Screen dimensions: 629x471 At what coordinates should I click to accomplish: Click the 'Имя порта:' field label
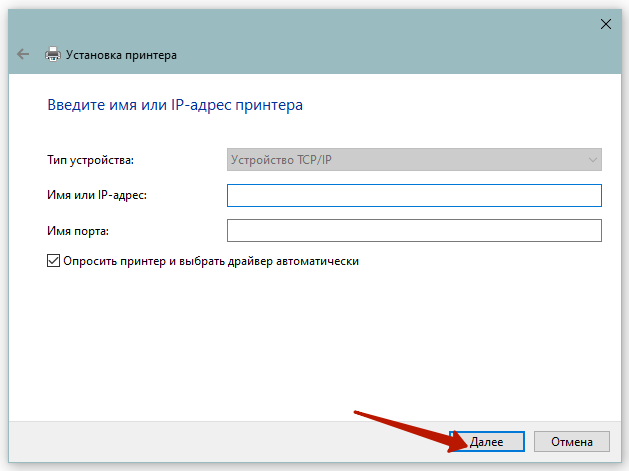pyautogui.click(x=77, y=231)
